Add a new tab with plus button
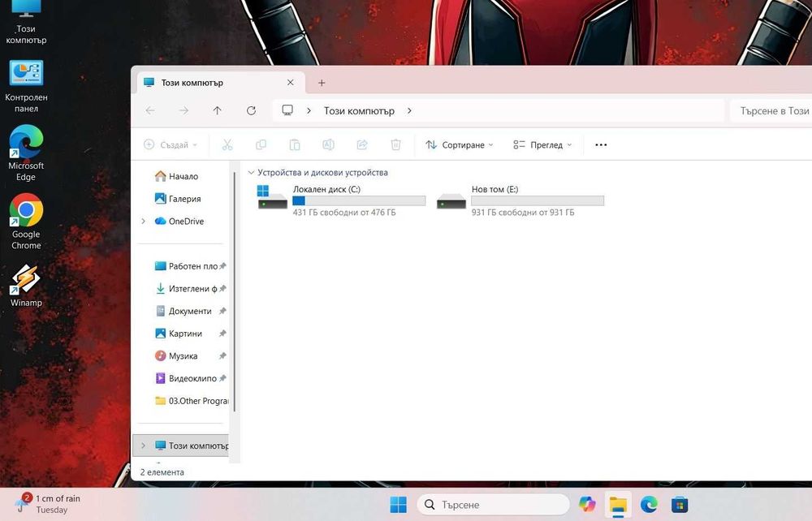The width and height of the screenshot is (812, 521). 322,83
